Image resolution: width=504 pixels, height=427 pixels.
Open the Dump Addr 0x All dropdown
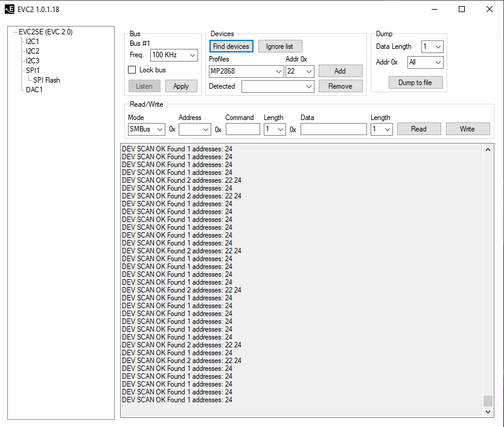click(x=426, y=62)
